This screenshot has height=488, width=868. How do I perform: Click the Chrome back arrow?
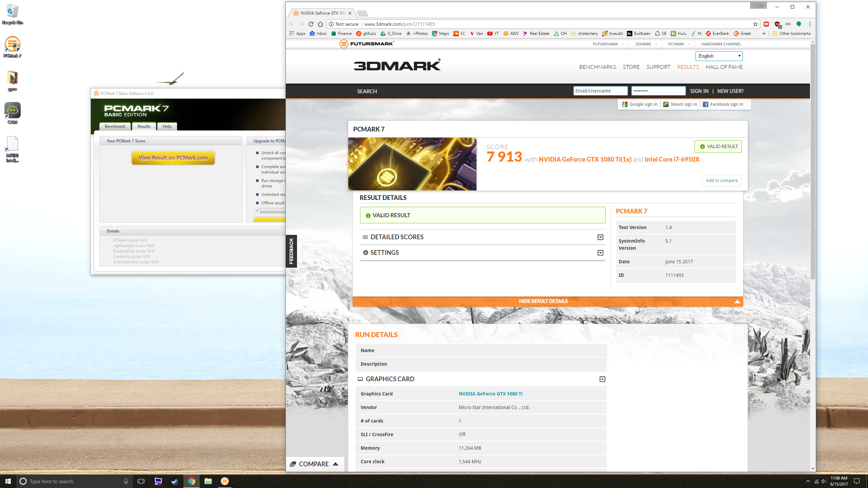292,24
